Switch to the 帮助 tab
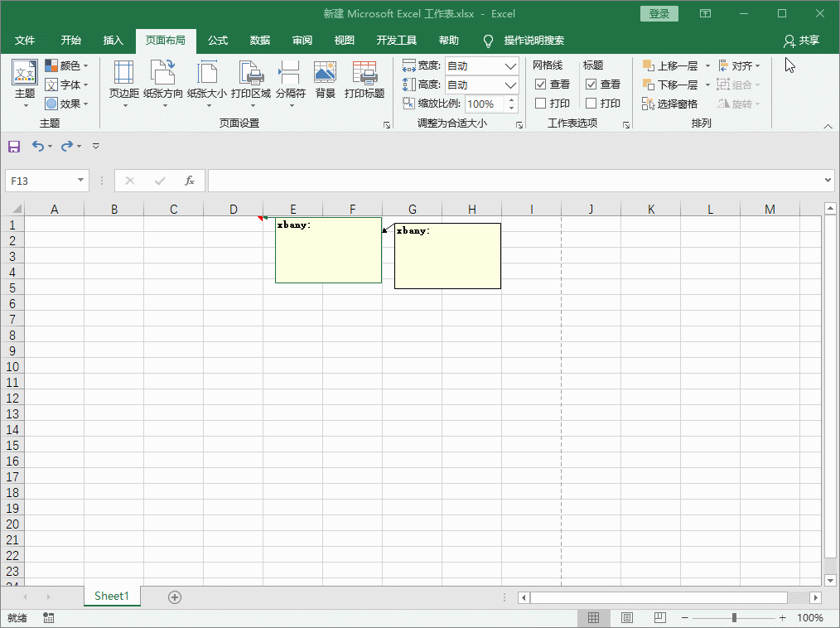The width and height of the screenshot is (840, 628). [448, 41]
